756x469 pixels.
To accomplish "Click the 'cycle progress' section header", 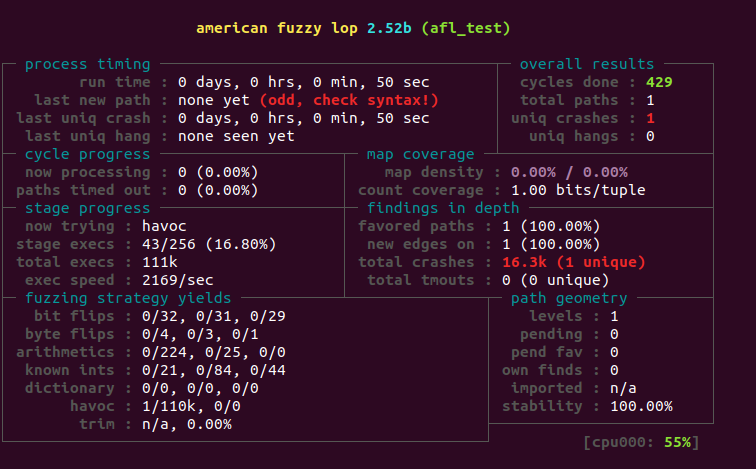I will point(87,154).
